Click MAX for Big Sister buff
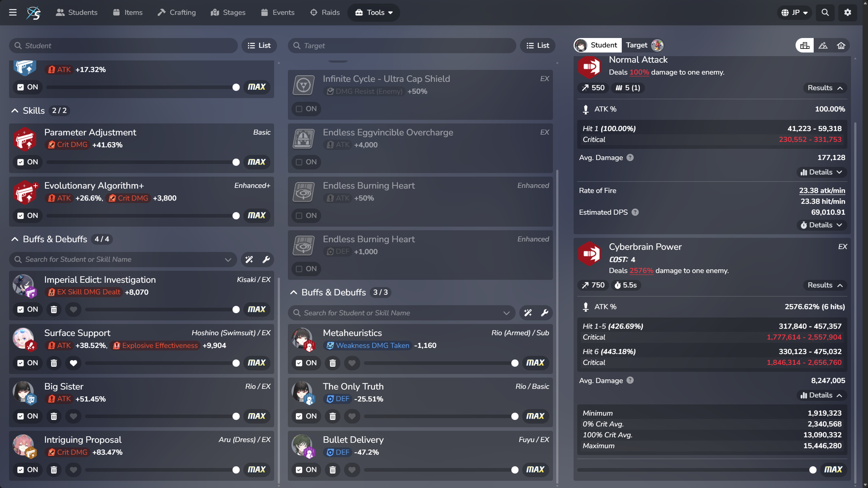This screenshot has width=868, height=488. [x=256, y=416]
